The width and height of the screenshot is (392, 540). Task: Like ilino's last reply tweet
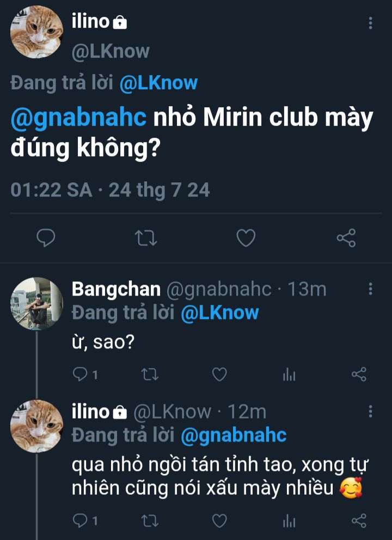pos(219,521)
